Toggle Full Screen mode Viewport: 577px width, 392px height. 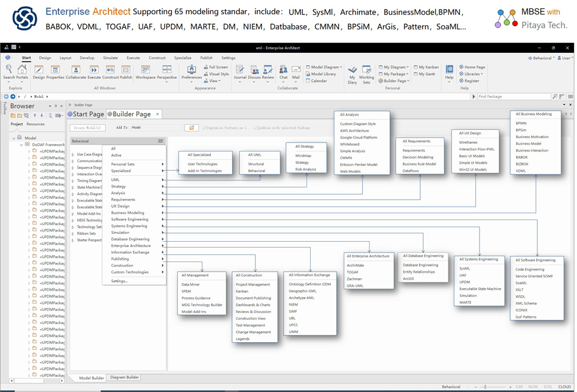[x=216, y=67]
